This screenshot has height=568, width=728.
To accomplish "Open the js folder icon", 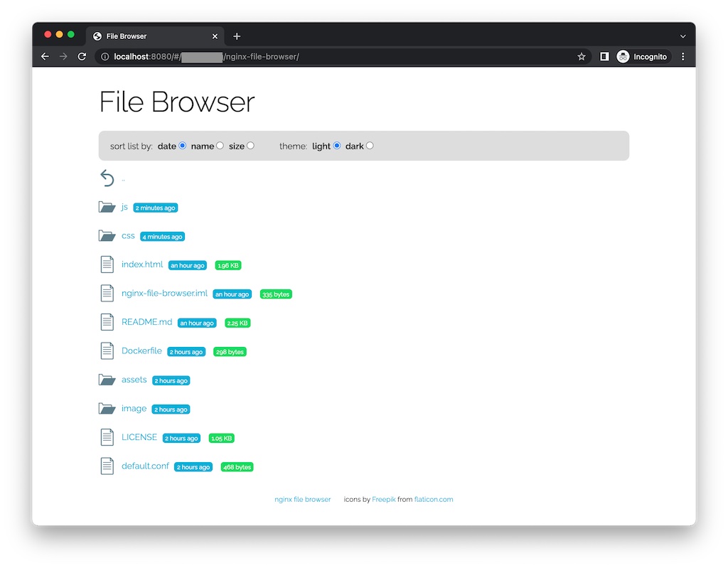I will point(107,207).
